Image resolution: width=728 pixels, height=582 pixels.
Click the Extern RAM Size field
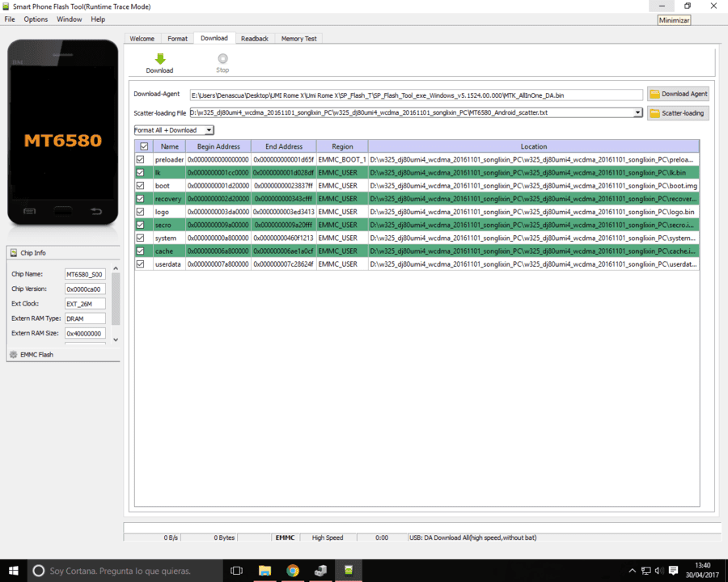point(85,334)
